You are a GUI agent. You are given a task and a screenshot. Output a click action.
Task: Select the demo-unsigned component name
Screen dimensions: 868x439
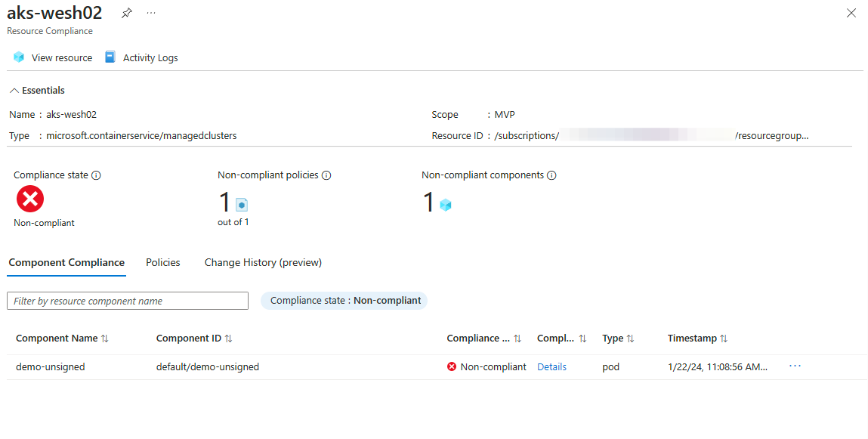(51, 367)
